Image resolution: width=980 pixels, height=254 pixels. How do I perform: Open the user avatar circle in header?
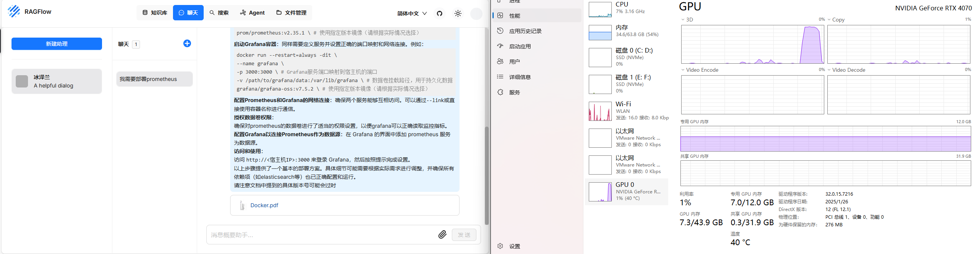pyautogui.click(x=476, y=13)
